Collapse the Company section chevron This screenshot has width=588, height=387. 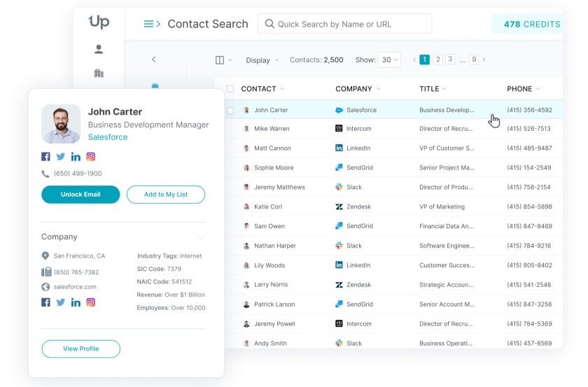point(201,237)
